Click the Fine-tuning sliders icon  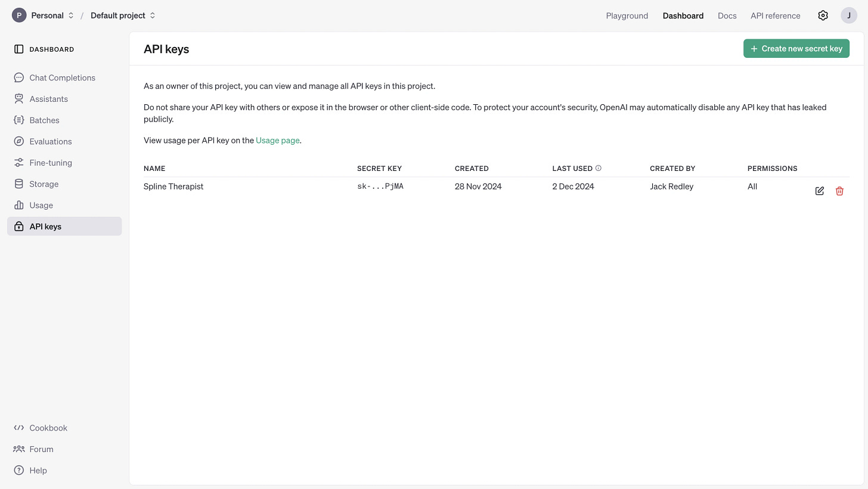click(19, 163)
